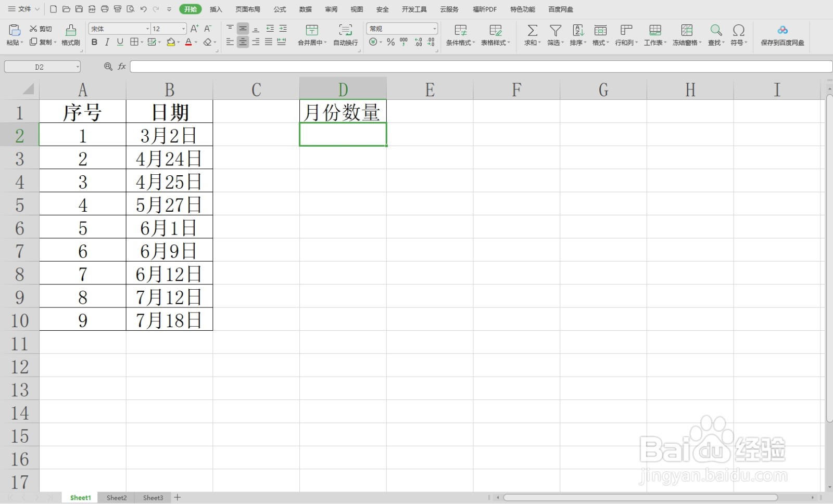
Task: Switch to the 页面布局 tab
Action: click(x=248, y=9)
